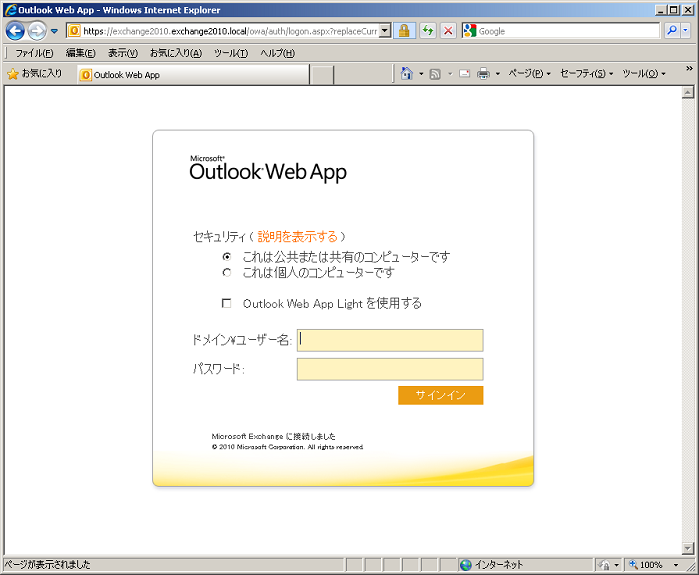699x575 pixels.
Task: Open a new blank tab
Action: pos(322,75)
